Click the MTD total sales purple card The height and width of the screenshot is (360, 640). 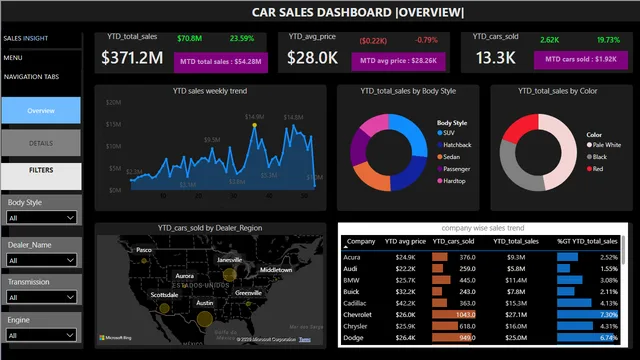(x=221, y=62)
